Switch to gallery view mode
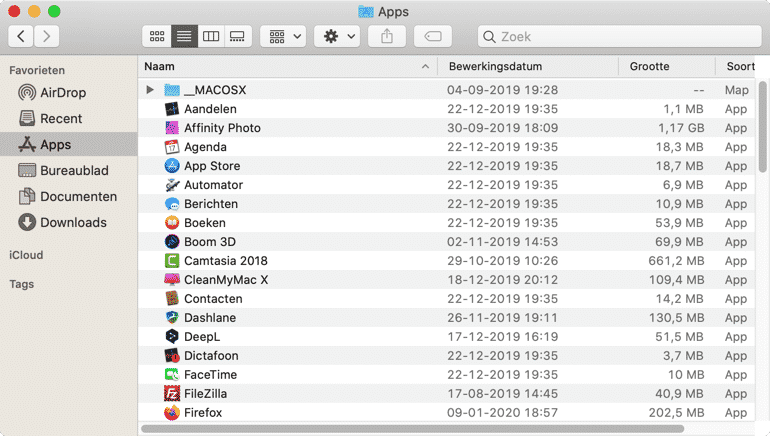Image resolution: width=770 pixels, height=436 pixels. pos(237,37)
